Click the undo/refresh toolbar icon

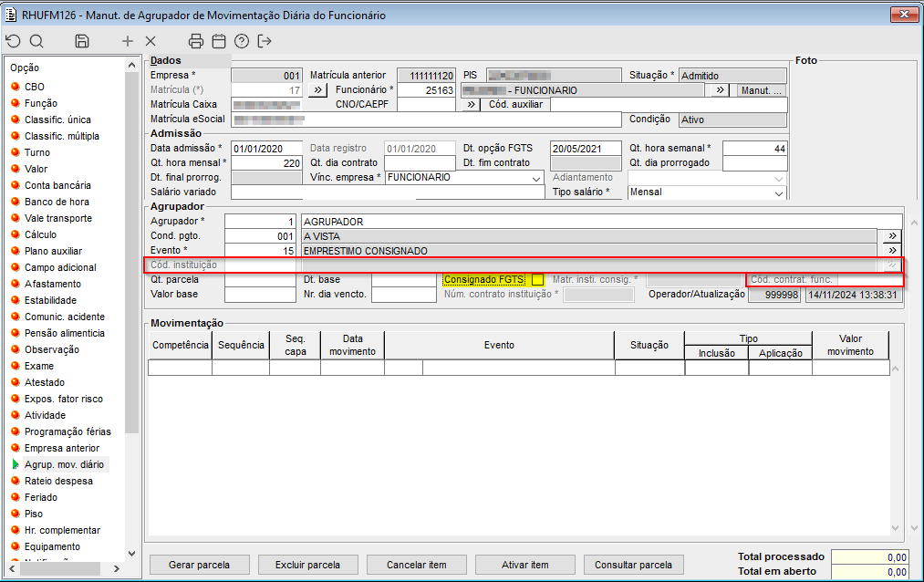pos(13,41)
